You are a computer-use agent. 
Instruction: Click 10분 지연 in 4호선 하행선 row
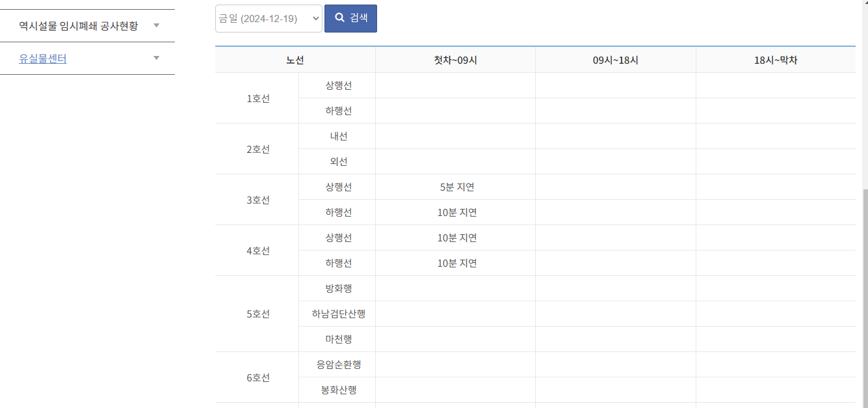tap(456, 263)
